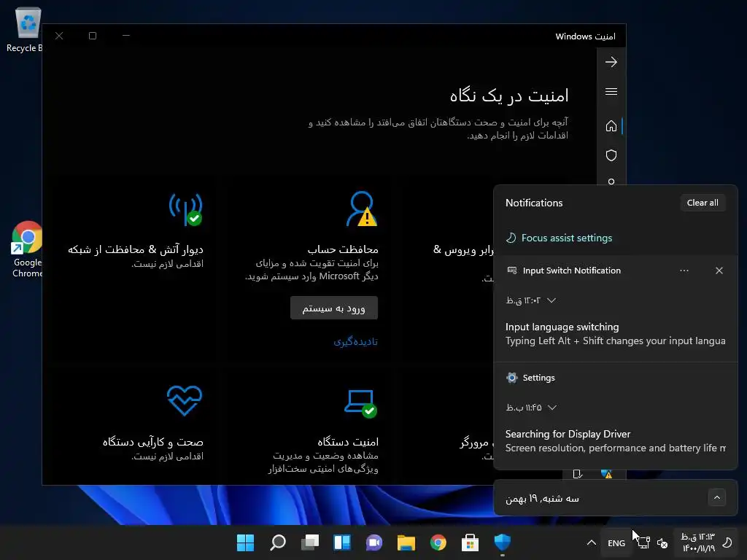Viewport: 747px width, 560px height.
Task: Open Device performance & health heart icon
Action: (185, 400)
